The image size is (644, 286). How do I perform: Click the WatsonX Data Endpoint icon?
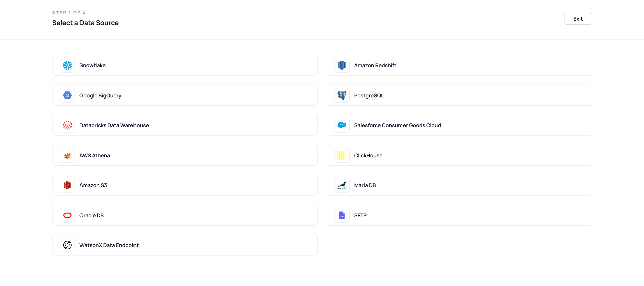coord(67,245)
